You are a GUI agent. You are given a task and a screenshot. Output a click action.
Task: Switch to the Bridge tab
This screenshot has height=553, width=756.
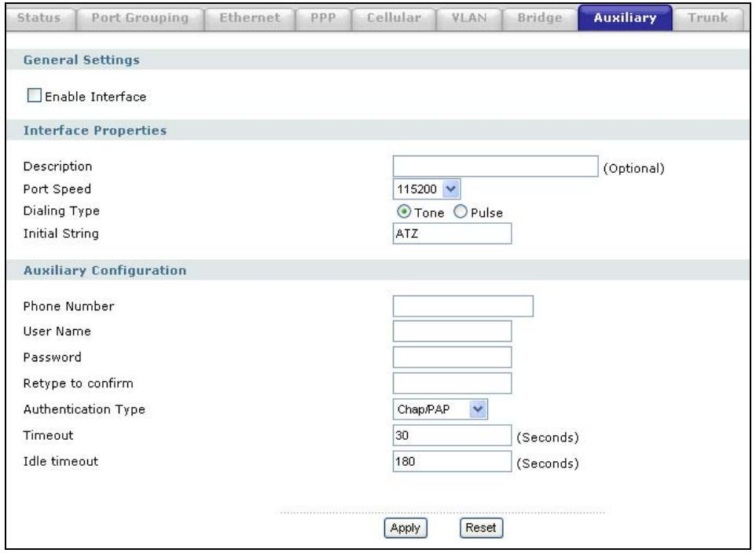point(540,18)
